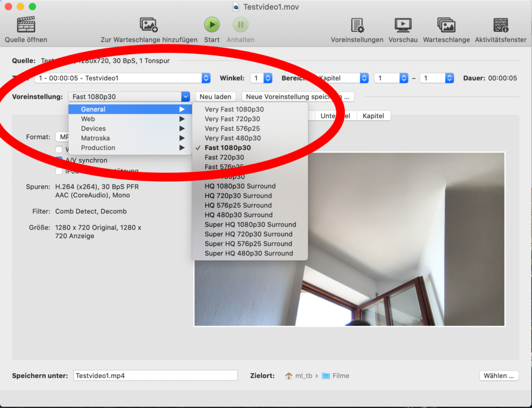
Task: Click the Zur Warteschlange hinzufügen icon
Action: coord(149,25)
